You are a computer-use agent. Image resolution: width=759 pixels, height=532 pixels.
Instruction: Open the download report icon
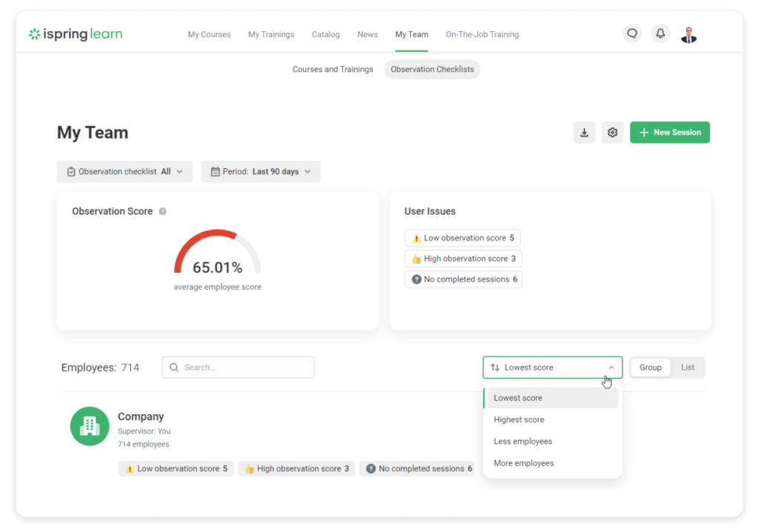(x=584, y=132)
